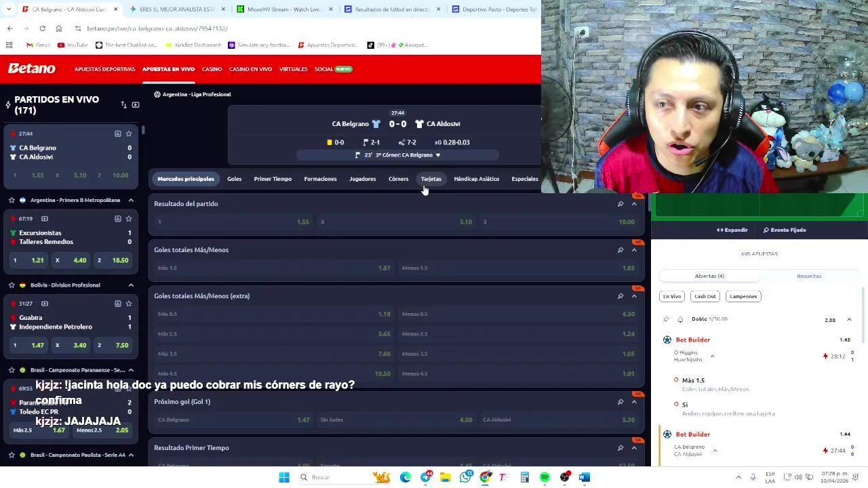The height and width of the screenshot is (488, 868).
Task: Toggle notification bell for Doble bet
Action: (680, 319)
